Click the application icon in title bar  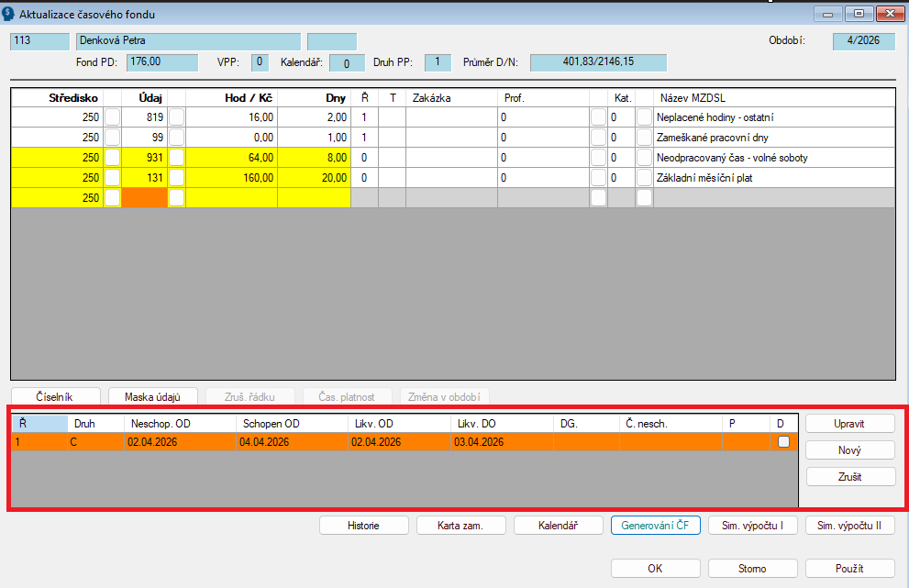coord(8,14)
